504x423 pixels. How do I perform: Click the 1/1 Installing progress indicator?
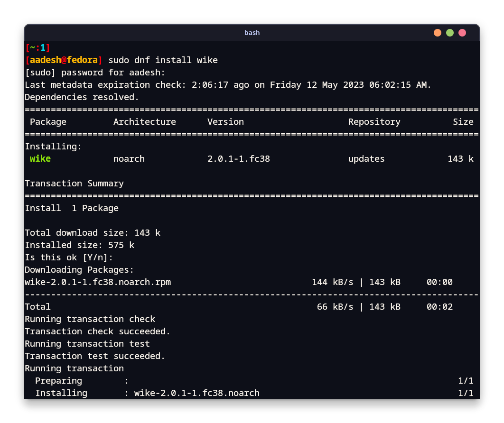click(466, 393)
